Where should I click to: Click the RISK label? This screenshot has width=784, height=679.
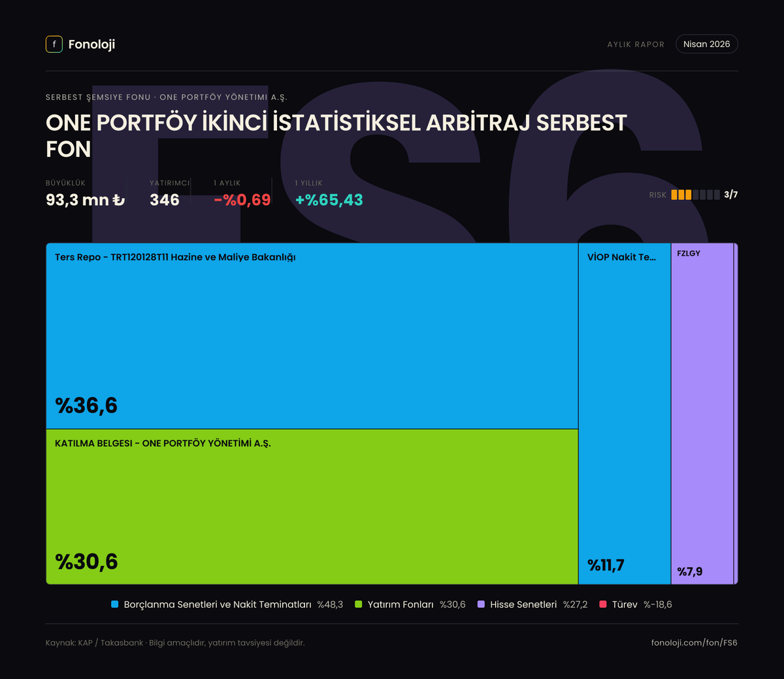[658, 195]
